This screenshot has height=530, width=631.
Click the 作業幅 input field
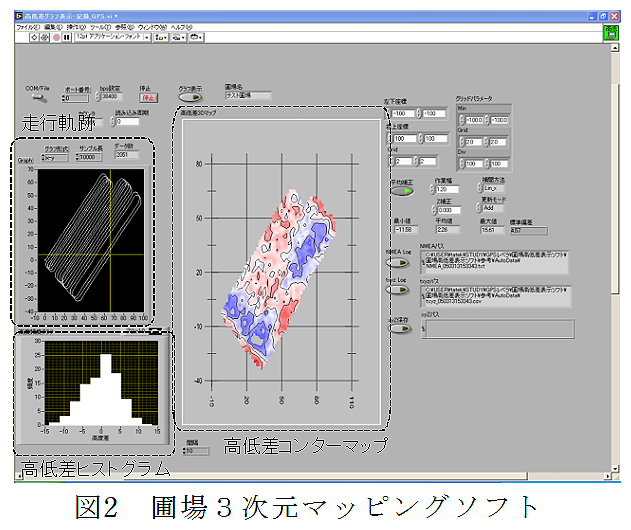pyautogui.click(x=446, y=188)
